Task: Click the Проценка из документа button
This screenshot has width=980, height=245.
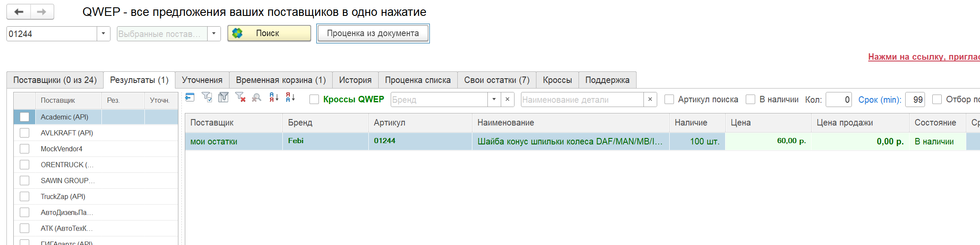Action: [373, 33]
